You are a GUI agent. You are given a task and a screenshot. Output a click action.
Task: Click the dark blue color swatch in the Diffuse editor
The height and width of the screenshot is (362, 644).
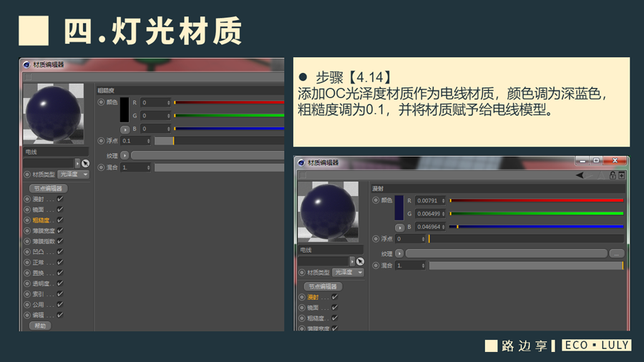pyautogui.click(x=399, y=207)
